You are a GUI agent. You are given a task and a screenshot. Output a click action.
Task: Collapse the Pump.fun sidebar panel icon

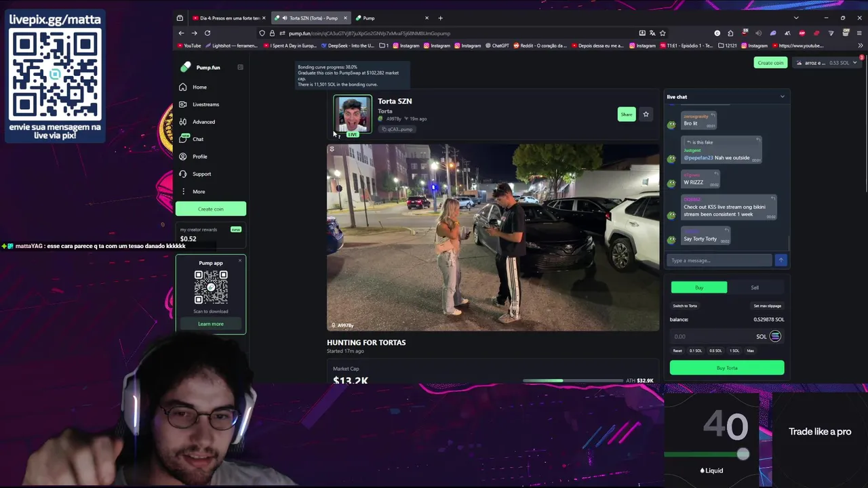point(240,67)
